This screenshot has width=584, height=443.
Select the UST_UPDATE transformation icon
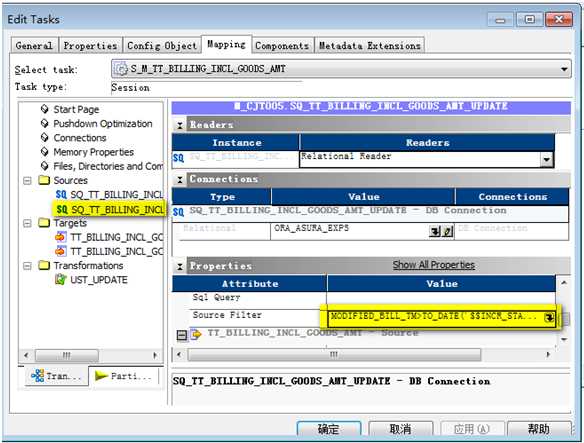pos(60,279)
